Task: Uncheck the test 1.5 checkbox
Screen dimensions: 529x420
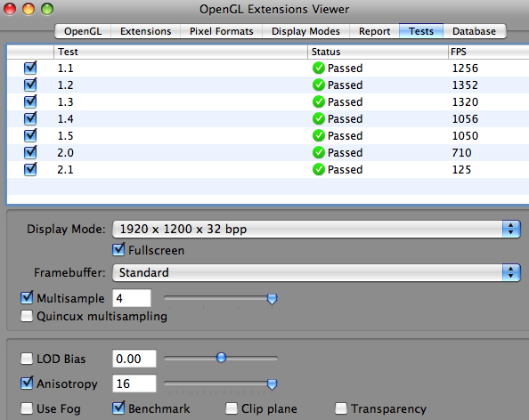Action: coord(30,135)
